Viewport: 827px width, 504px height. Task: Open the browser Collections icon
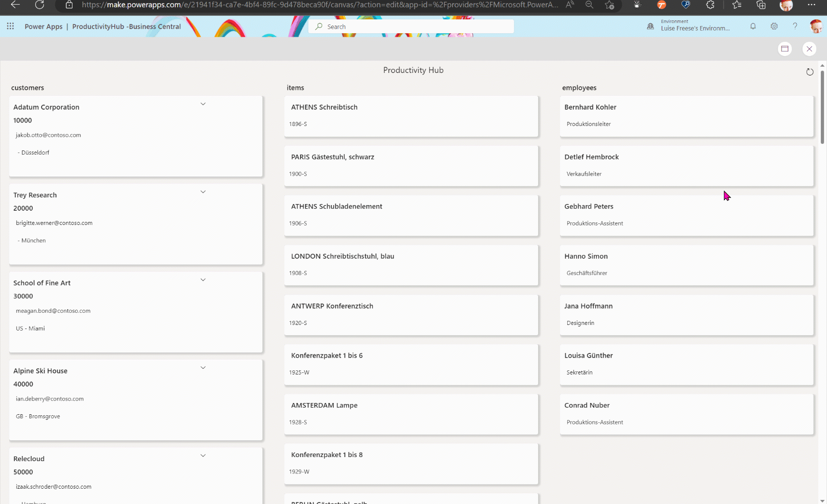761,5
